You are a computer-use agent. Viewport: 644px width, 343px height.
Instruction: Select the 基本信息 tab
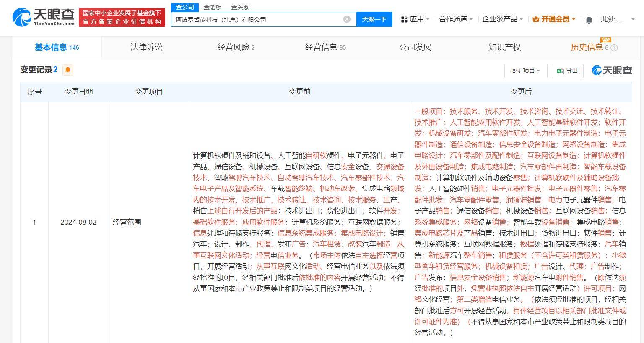pos(57,47)
